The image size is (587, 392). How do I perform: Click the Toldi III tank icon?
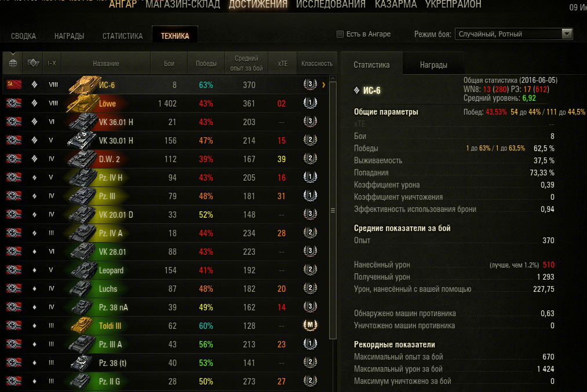[82, 325]
